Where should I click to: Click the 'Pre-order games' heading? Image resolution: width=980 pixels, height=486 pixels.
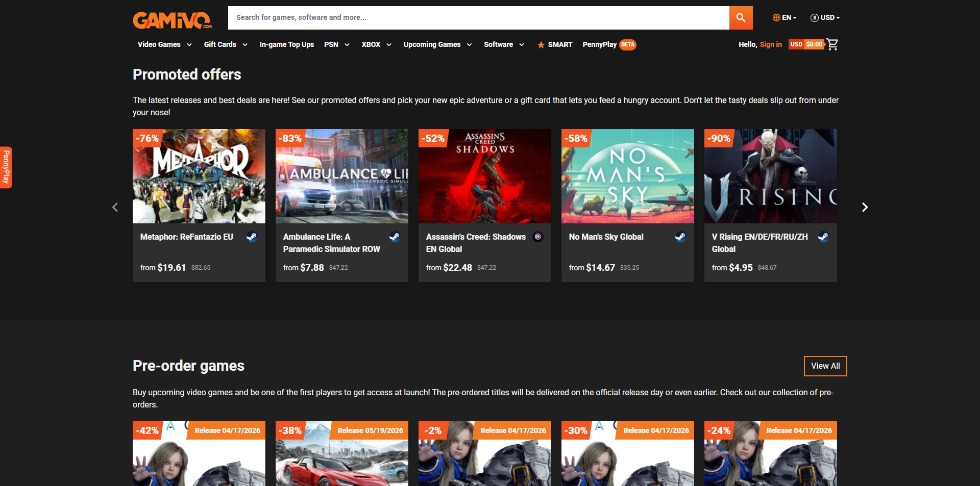[x=189, y=366]
